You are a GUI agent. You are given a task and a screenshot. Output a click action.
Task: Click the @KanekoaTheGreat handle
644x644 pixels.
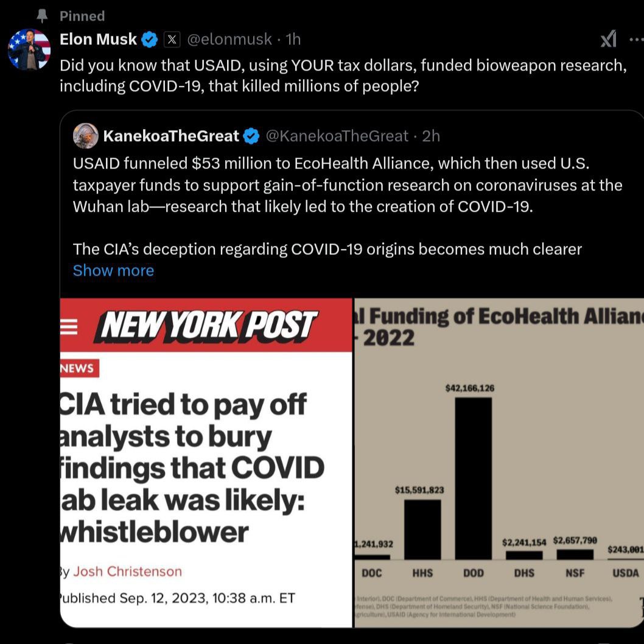(x=337, y=136)
